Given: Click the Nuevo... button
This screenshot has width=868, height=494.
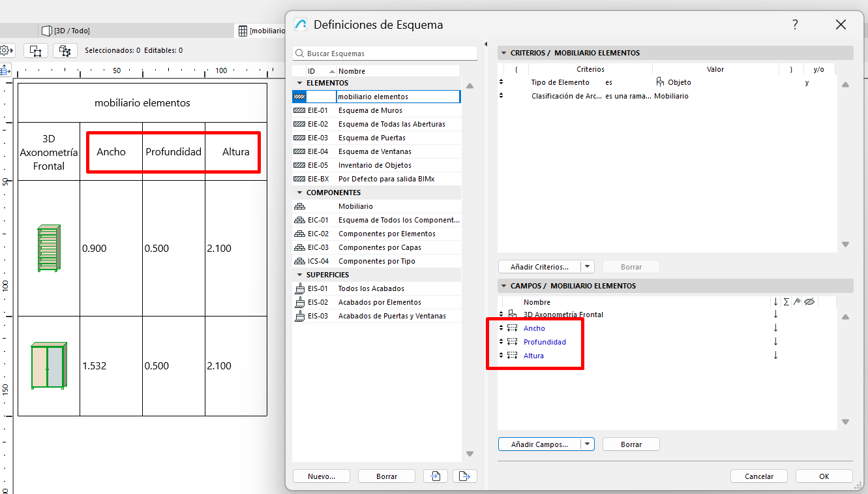Looking at the screenshot, I should (322, 476).
